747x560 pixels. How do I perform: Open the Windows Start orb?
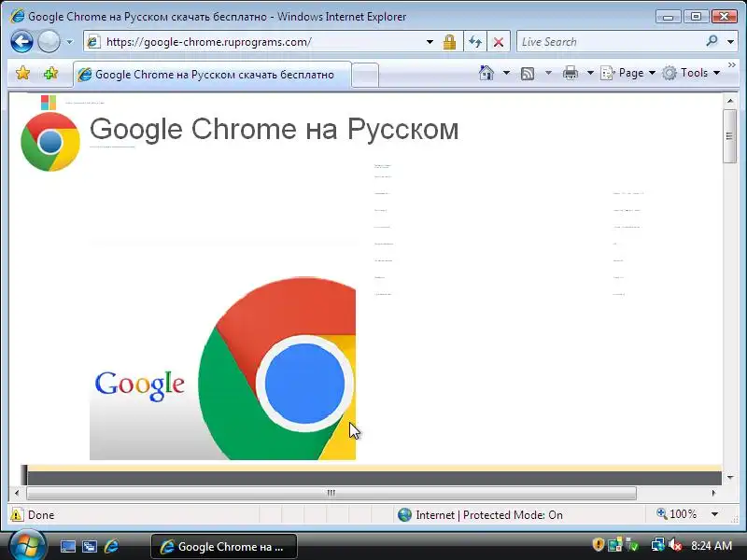(x=27, y=546)
